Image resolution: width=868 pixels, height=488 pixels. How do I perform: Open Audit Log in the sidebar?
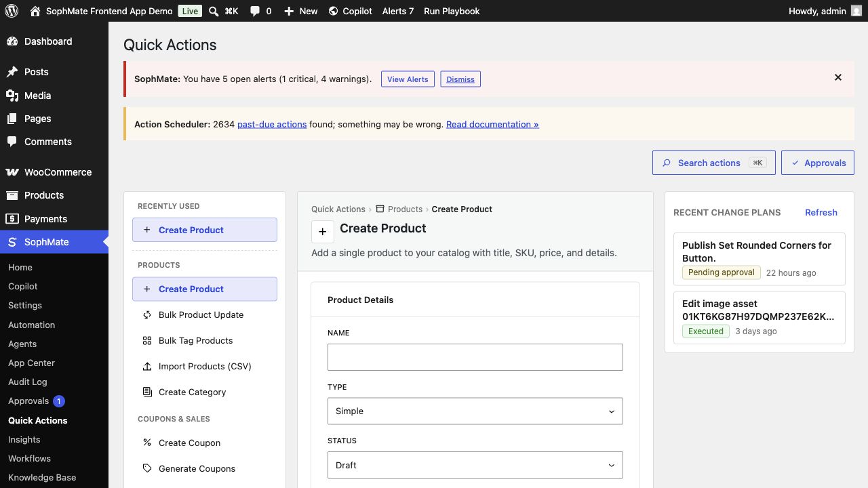click(x=28, y=382)
